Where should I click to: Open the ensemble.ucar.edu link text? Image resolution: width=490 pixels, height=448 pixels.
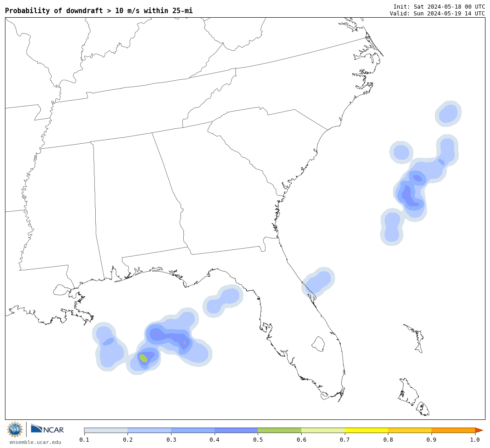click(x=35, y=442)
